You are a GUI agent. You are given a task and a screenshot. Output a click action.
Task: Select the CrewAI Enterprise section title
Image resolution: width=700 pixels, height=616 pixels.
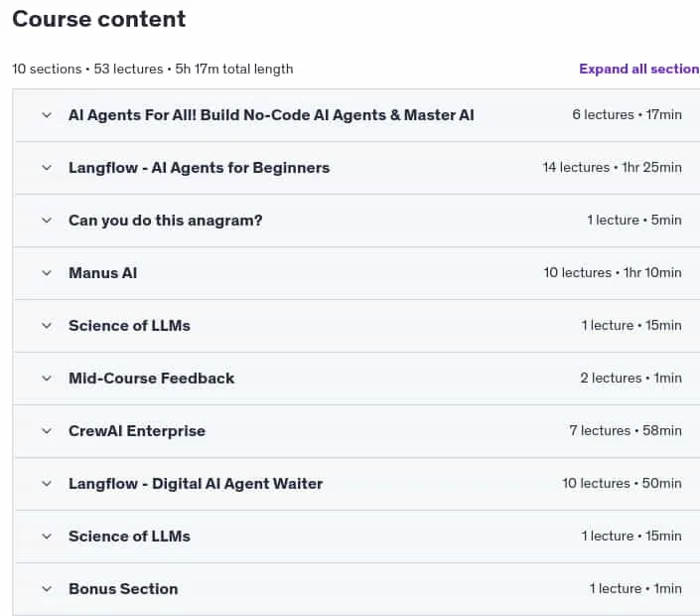coord(137,431)
